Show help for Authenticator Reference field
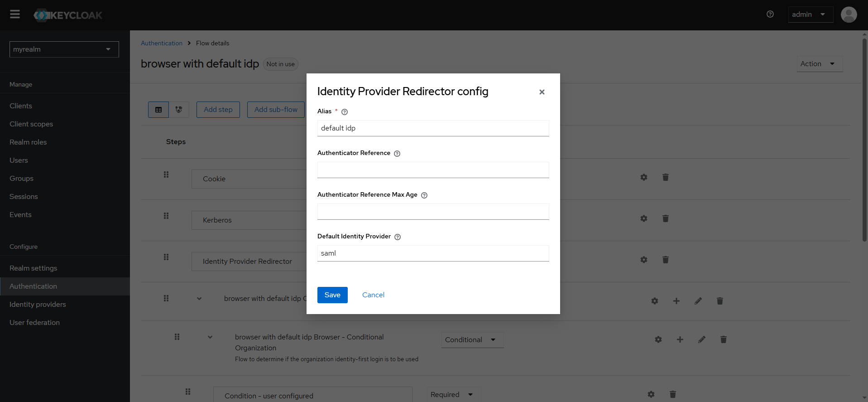 click(x=397, y=154)
